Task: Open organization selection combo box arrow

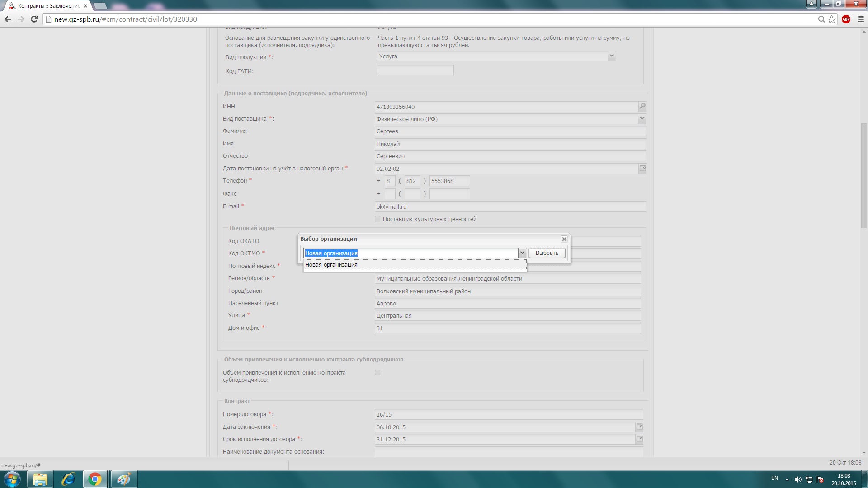Action: tap(522, 253)
